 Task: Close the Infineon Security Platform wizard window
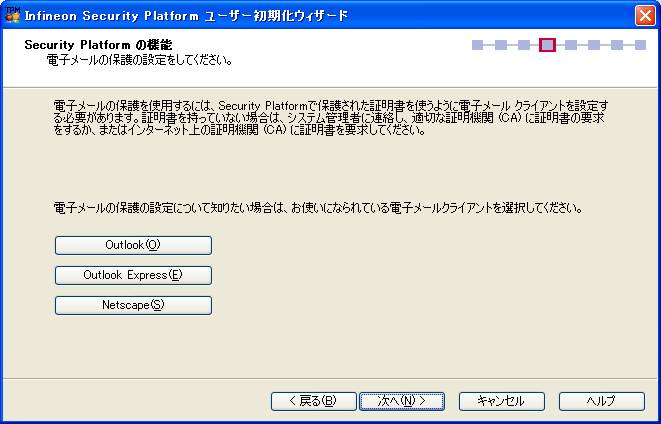[x=645, y=16]
